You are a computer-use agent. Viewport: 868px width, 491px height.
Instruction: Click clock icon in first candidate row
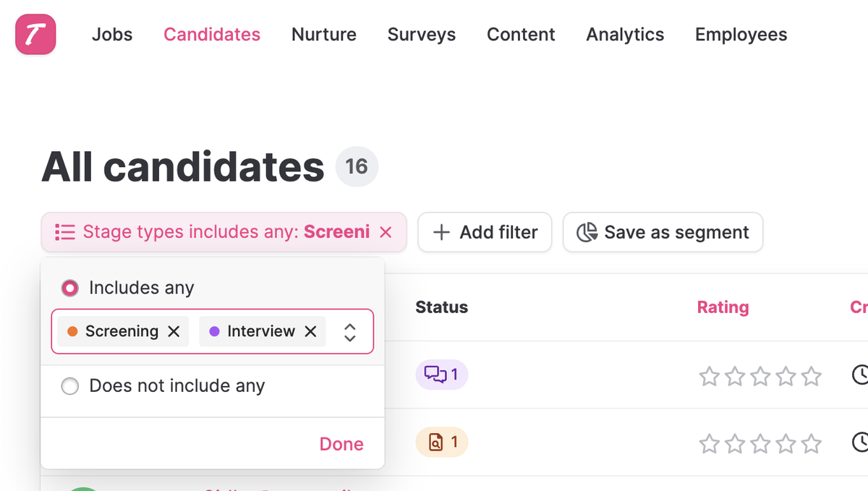(x=859, y=375)
